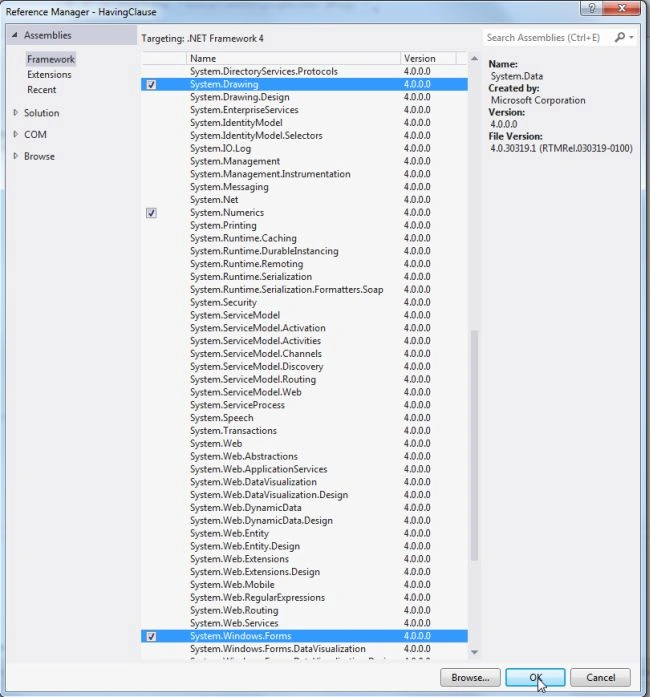Select System.IdentityModel.Selectors row
The height and width of the screenshot is (697, 650).
(305, 136)
